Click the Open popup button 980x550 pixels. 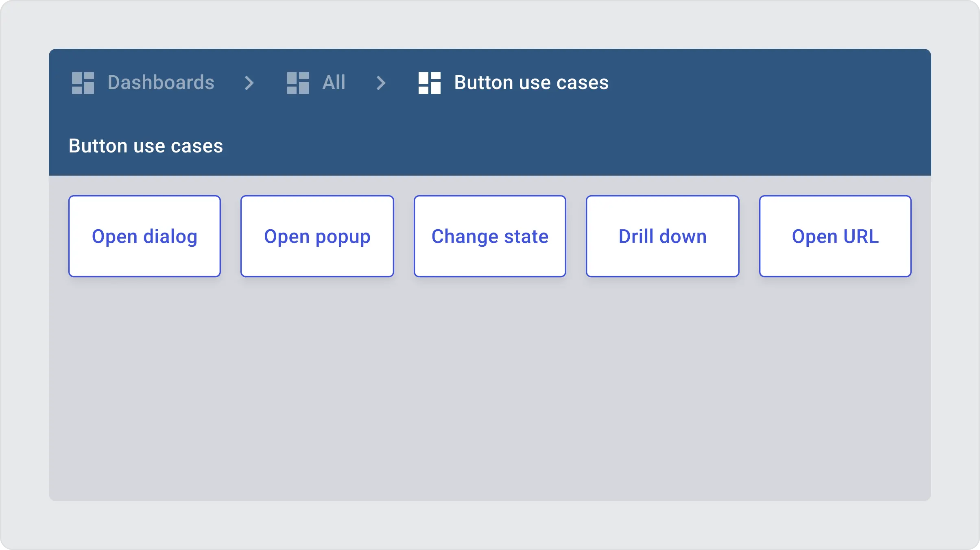(x=317, y=236)
